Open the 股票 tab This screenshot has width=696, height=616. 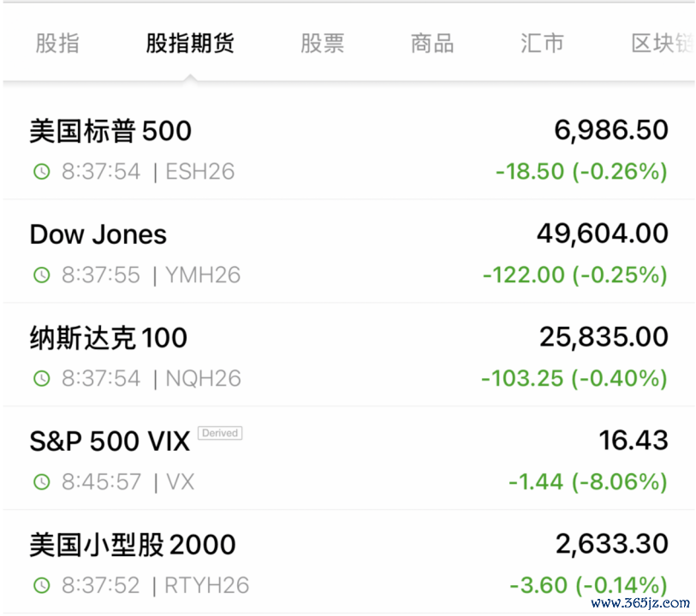[x=322, y=44]
